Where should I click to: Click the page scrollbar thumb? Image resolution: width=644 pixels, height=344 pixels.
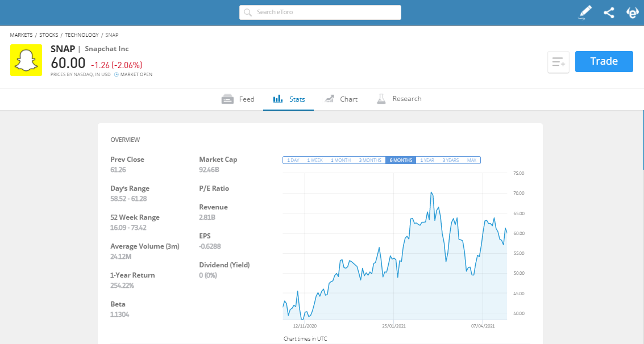pos(643,140)
